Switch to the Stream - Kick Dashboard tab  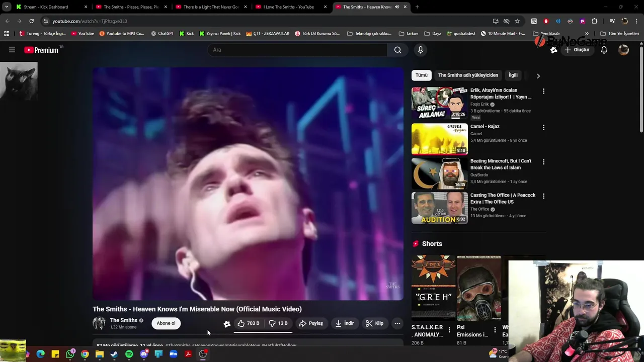coord(51,7)
